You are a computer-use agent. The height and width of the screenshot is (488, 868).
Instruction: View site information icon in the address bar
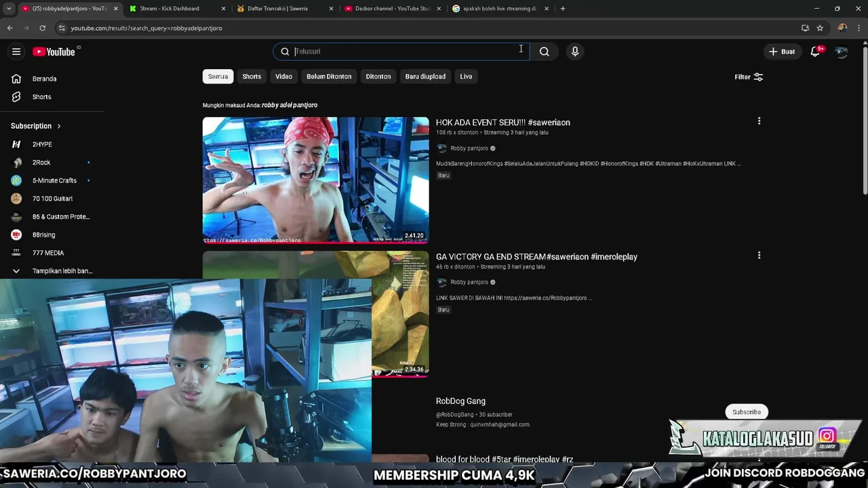pos(62,28)
